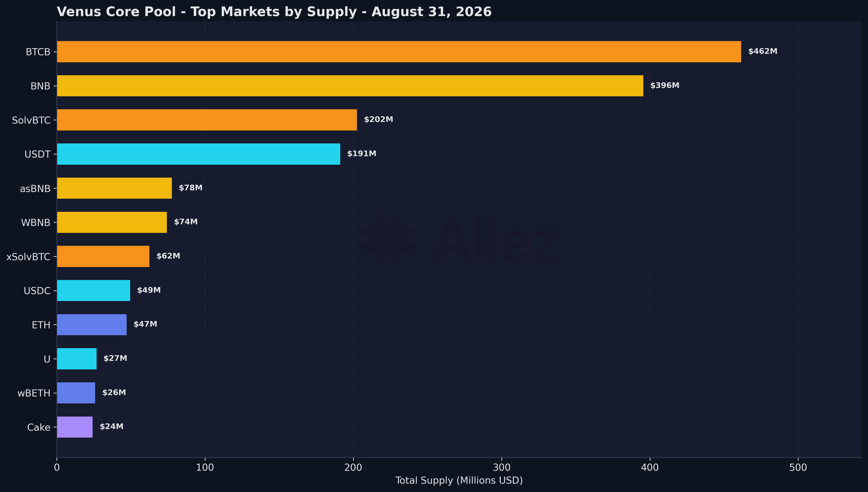Screen dimensions: 868x492
Task: Click the asBNB axis label
Action: [35, 188]
